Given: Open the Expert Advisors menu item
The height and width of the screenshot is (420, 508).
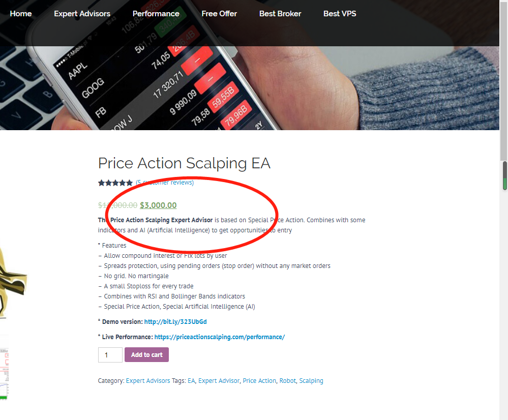Looking at the screenshot, I should [x=82, y=14].
